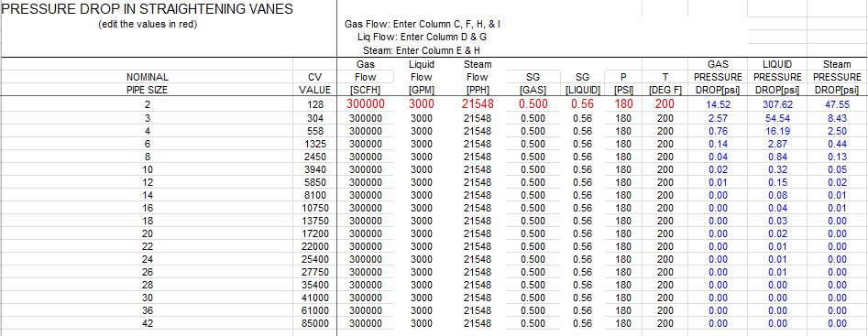Click the 'NOMINAL' column header cell
This screenshot has width=868, height=336.
pyautogui.click(x=148, y=77)
